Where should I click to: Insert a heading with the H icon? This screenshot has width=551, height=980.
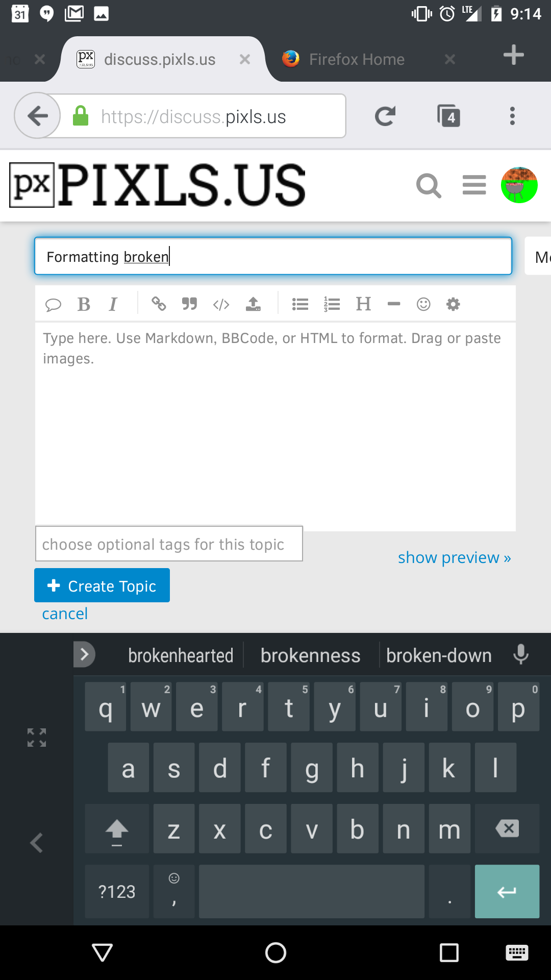(363, 304)
